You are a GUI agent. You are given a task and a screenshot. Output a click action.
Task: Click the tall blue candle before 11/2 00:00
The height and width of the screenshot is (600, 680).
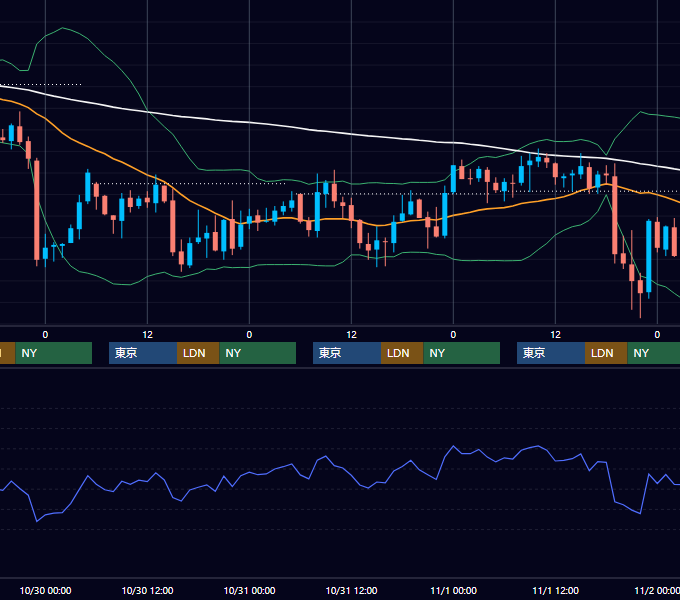(649, 257)
